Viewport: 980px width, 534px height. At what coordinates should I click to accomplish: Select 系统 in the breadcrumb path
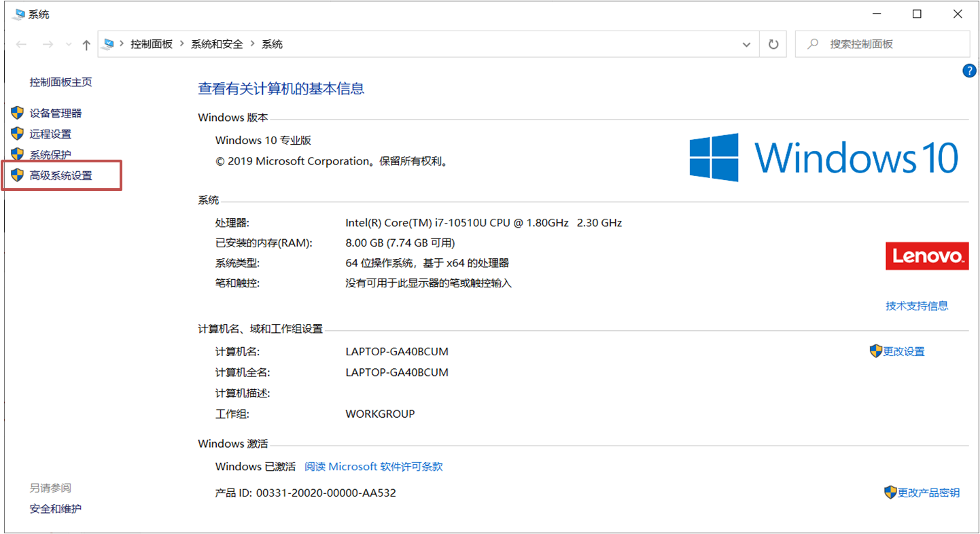(x=272, y=44)
